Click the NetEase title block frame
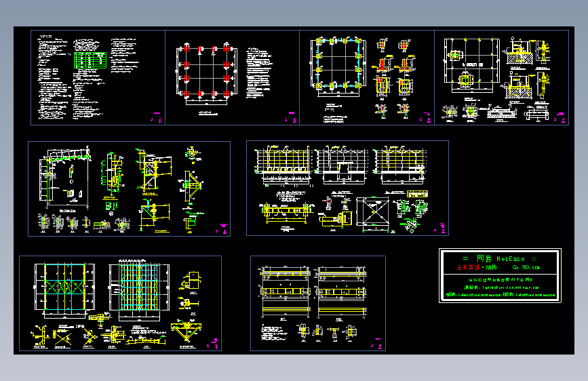Viewport: 588px width, 381px height. click(500, 276)
